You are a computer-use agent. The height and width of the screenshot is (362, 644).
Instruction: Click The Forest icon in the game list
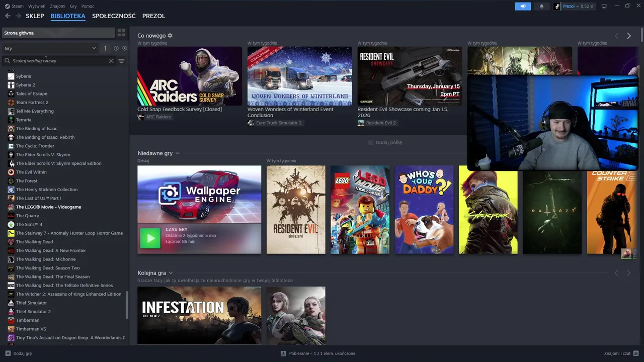(11, 181)
